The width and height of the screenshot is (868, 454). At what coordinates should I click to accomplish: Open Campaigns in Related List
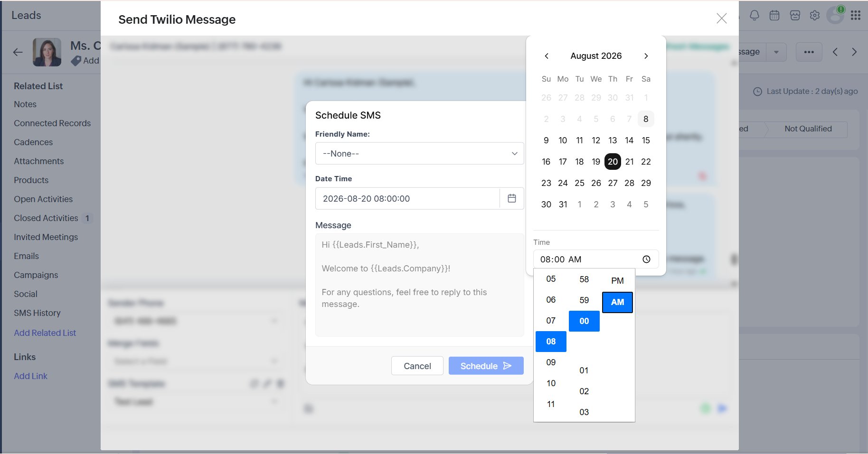(x=36, y=275)
